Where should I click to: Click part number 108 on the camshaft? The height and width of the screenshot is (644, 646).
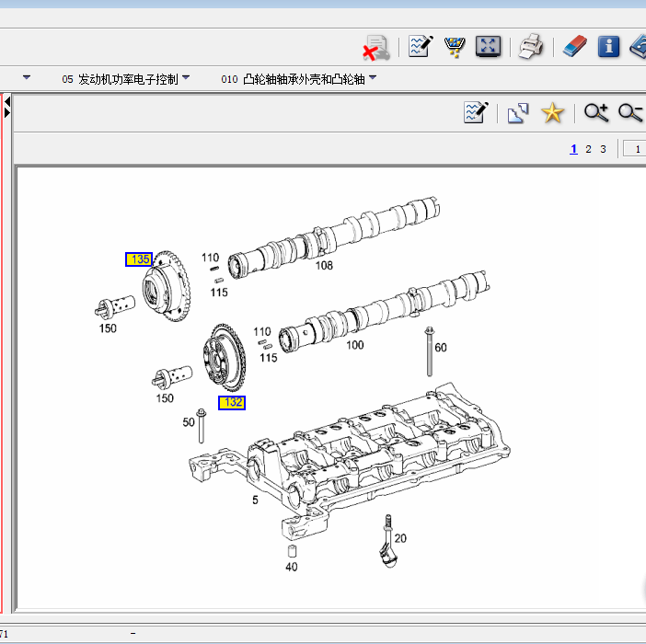tap(324, 266)
